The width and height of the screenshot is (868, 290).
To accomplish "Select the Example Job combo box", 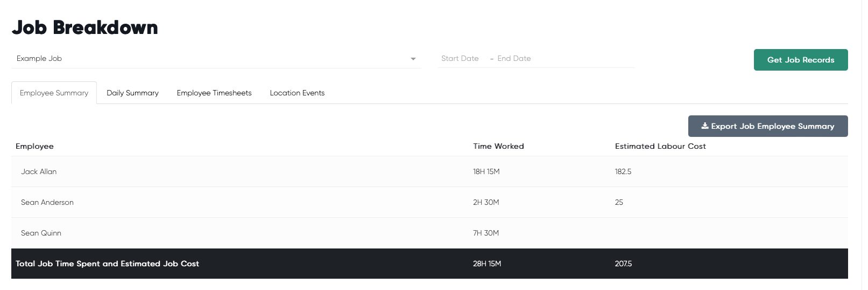I will pos(216,58).
